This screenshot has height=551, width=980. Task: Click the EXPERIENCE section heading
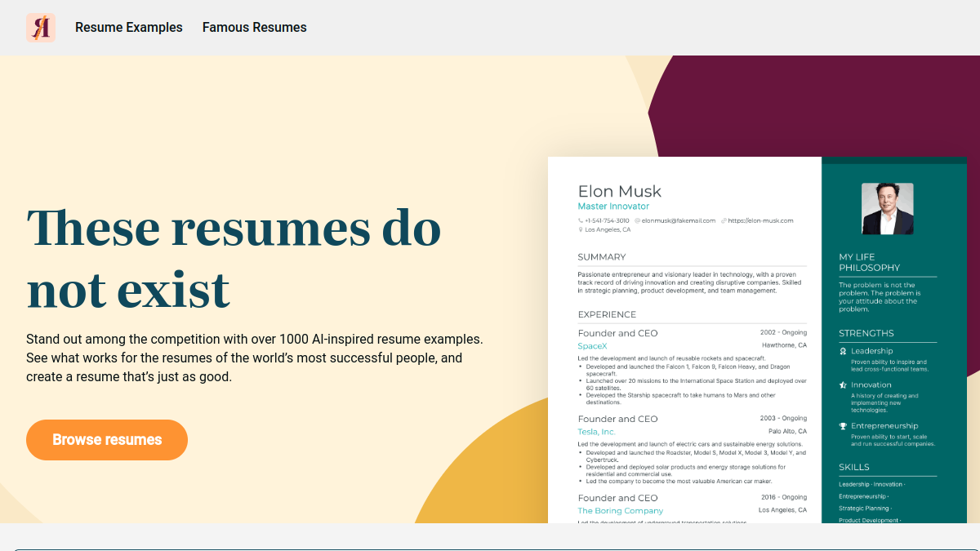pos(607,314)
